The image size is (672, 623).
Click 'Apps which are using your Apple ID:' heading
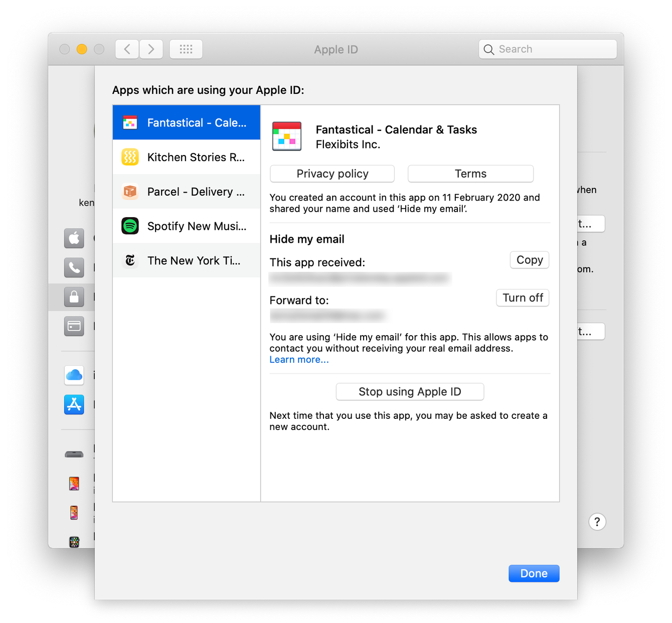click(x=208, y=90)
